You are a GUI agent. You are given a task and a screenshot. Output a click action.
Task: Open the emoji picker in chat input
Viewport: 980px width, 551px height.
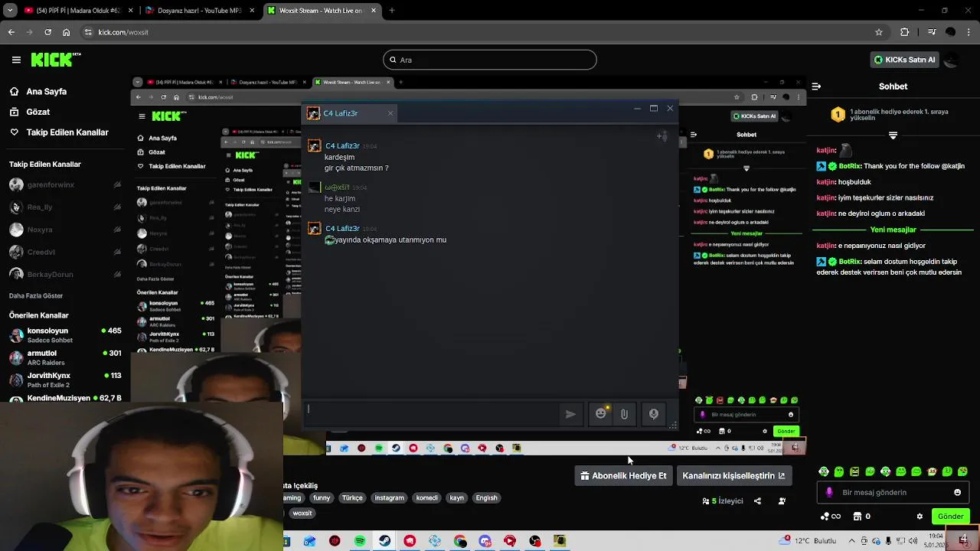point(957,492)
